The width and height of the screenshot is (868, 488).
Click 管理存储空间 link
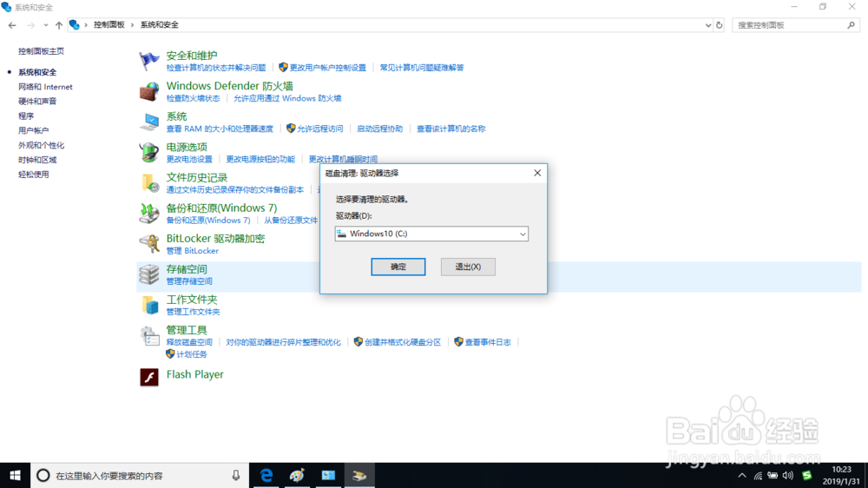point(189,281)
